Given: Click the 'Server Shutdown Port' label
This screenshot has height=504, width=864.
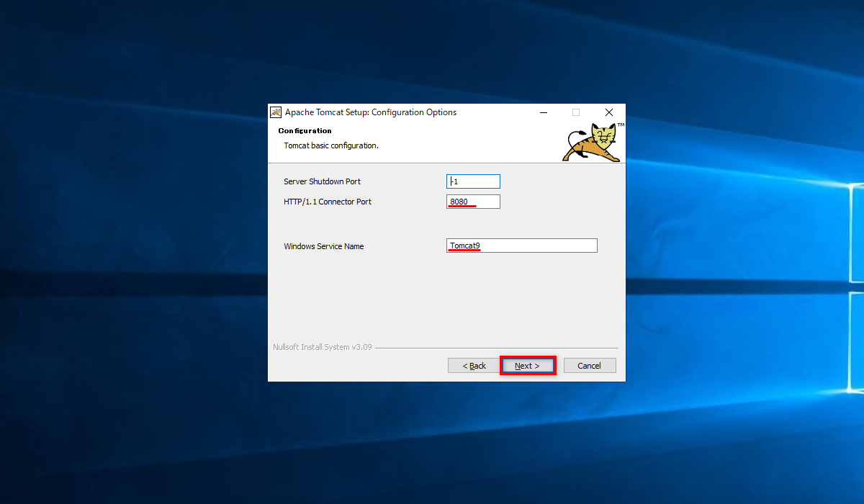Looking at the screenshot, I should (323, 181).
